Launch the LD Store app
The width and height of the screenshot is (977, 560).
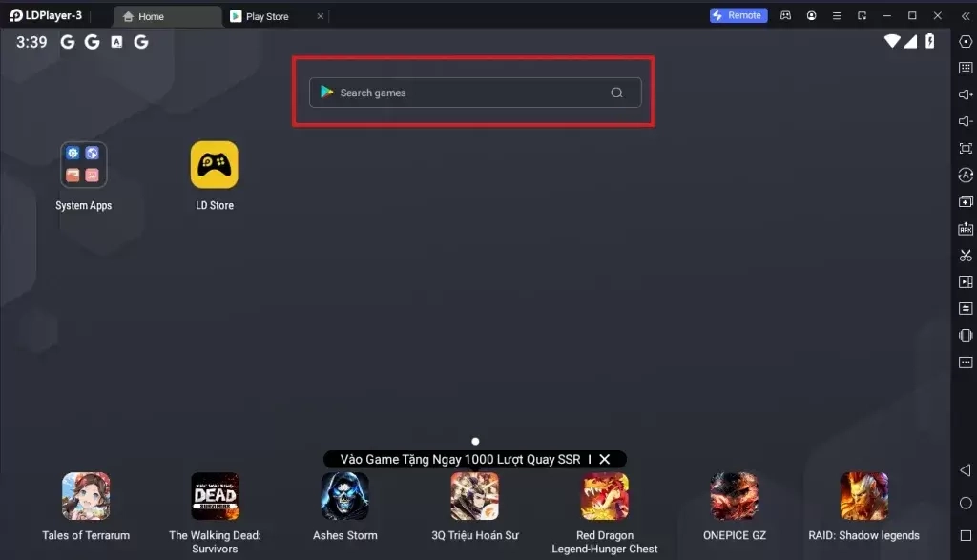point(215,164)
